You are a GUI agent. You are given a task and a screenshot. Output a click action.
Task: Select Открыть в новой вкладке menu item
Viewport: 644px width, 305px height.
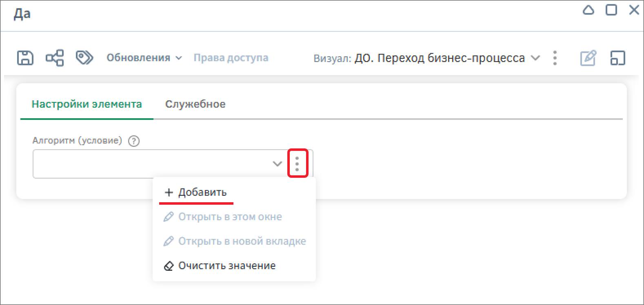[x=234, y=241]
